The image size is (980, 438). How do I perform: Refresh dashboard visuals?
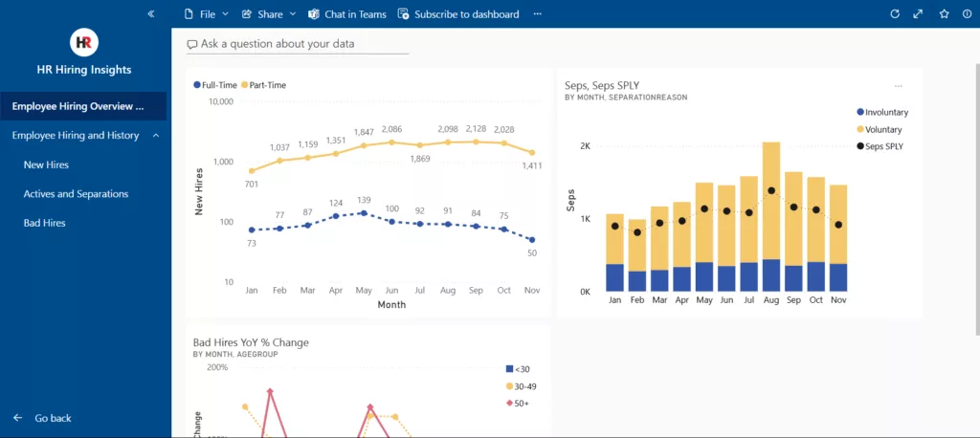[x=895, y=13]
